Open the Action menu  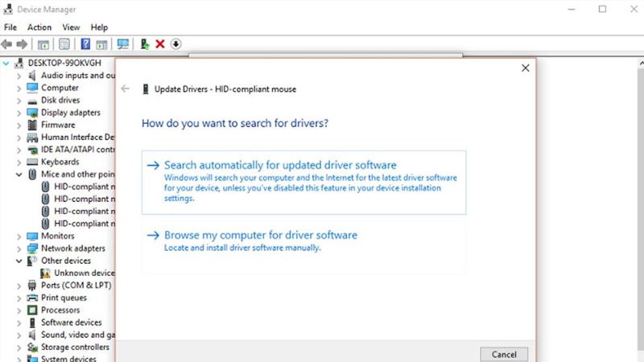[x=39, y=27]
